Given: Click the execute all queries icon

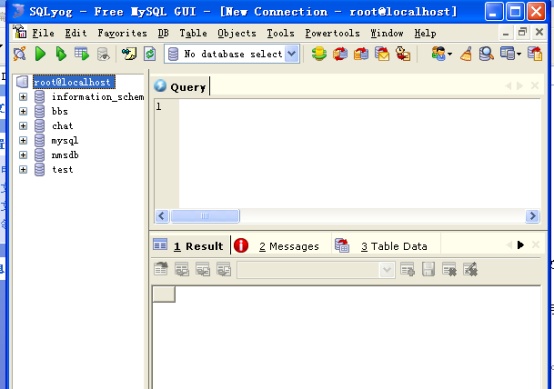Looking at the screenshot, I should [61, 54].
